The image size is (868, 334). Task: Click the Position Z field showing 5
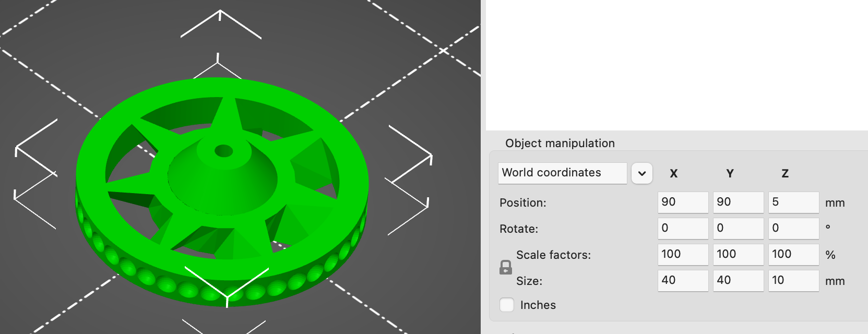[x=793, y=202]
